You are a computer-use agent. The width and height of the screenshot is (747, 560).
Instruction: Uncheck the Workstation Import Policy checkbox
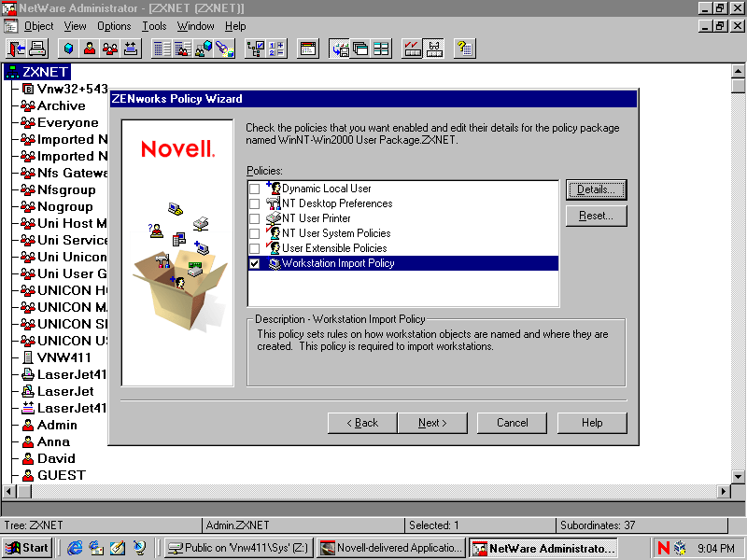255,263
